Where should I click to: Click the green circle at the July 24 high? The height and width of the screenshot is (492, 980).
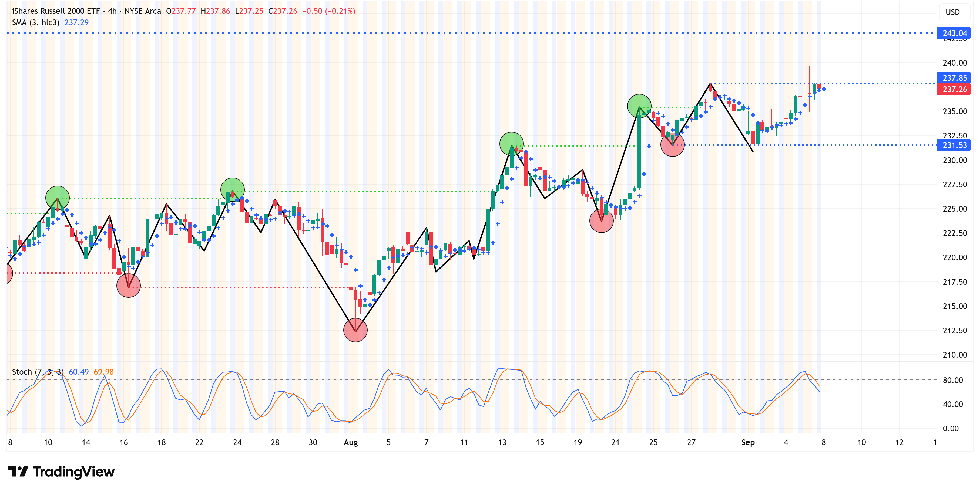[x=233, y=189]
